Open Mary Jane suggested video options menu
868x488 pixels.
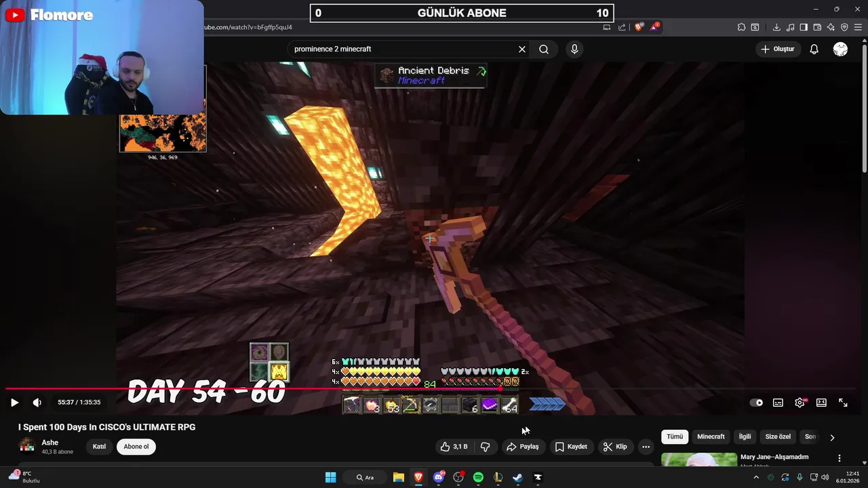(840, 458)
